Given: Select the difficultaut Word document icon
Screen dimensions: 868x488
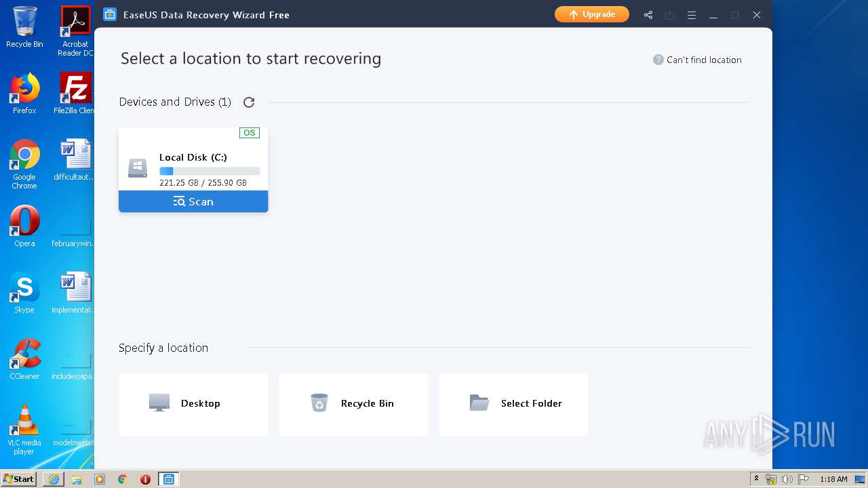Looking at the screenshot, I should click(x=75, y=160).
